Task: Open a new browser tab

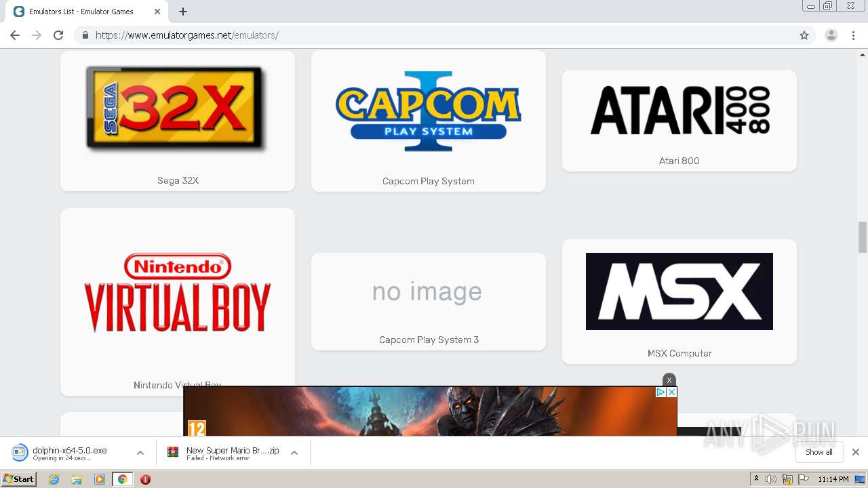Action: coord(183,12)
